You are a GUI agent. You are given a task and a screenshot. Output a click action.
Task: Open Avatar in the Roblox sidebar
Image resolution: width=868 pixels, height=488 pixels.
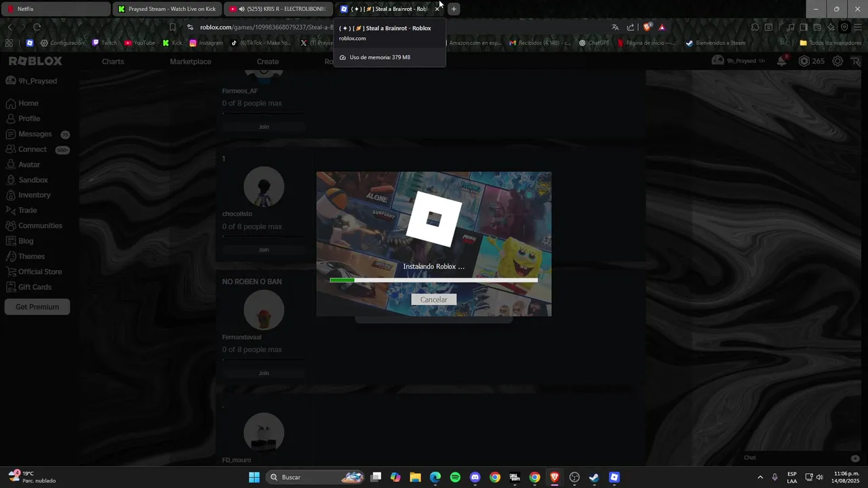[23, 165]
